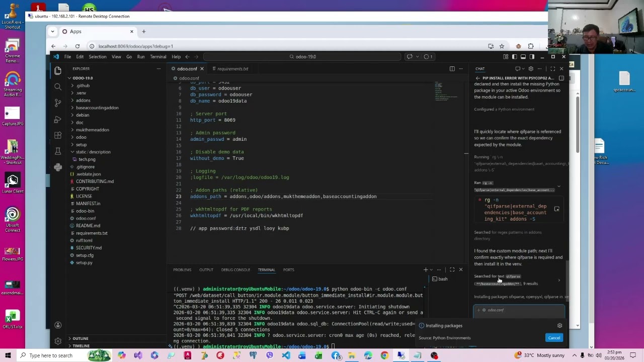Open Explorer More Actions ellipsis

158,69
